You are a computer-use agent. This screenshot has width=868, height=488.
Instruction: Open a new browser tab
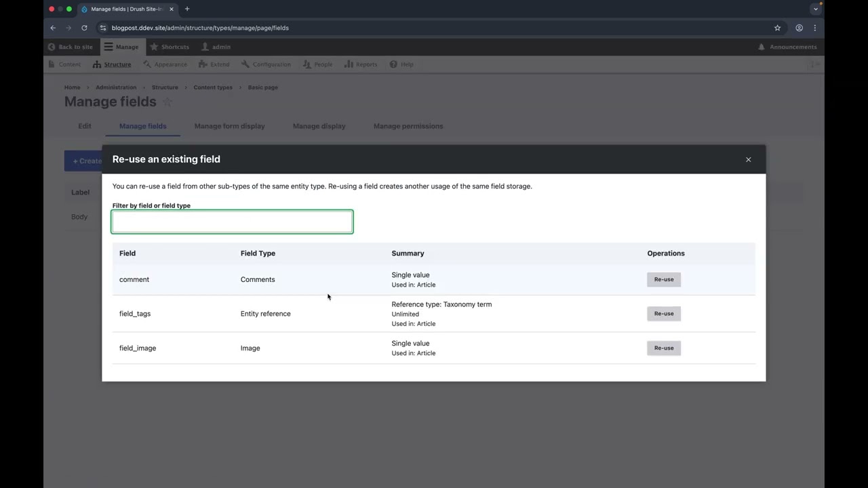pos(187,9)
